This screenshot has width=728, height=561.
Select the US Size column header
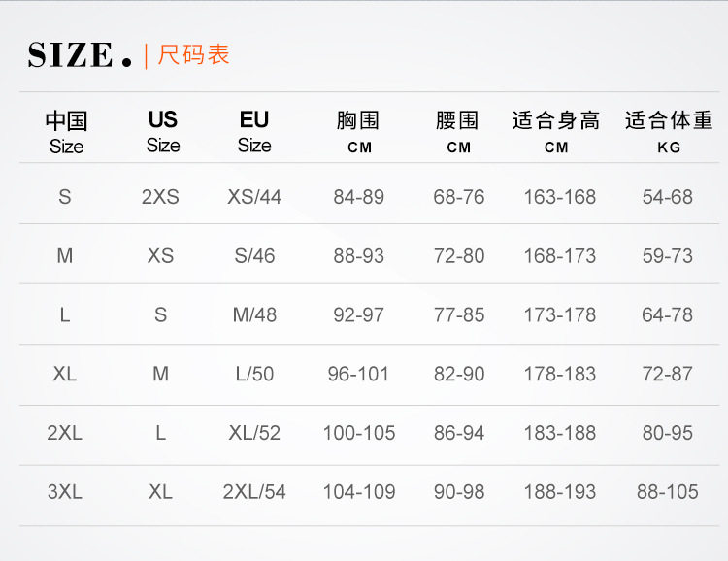pyautogui.click(x=163, y=132)
